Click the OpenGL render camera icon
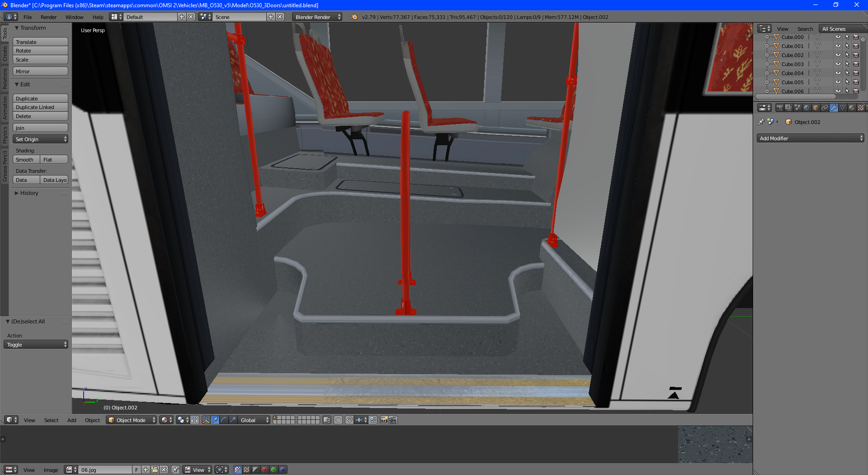This screenshot has height=475, width=868. [384, 420]
